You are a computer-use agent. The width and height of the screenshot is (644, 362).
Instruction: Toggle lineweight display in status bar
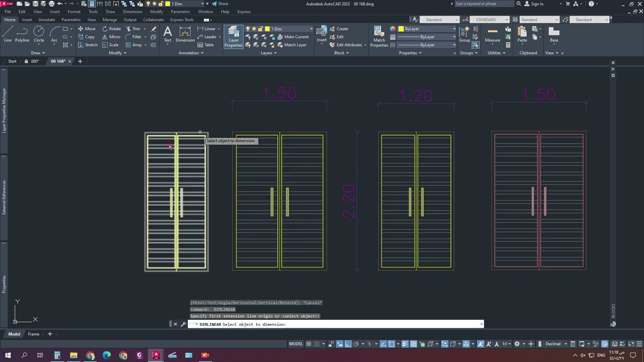405,344
